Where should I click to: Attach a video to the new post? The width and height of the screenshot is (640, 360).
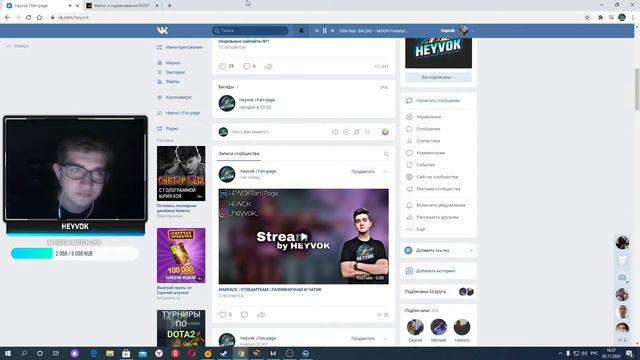(x=346, y=132)
